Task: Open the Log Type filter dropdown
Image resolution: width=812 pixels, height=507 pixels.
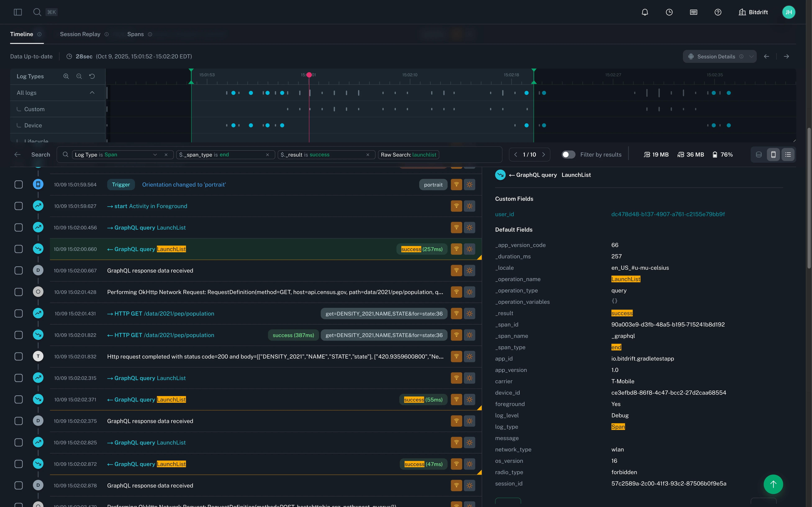Action: [155, 155]
